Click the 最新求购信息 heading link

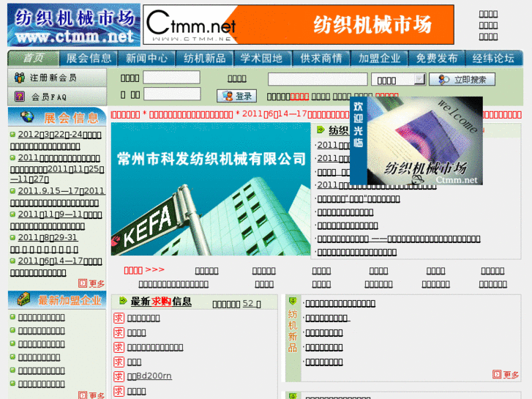pos(161,301)
